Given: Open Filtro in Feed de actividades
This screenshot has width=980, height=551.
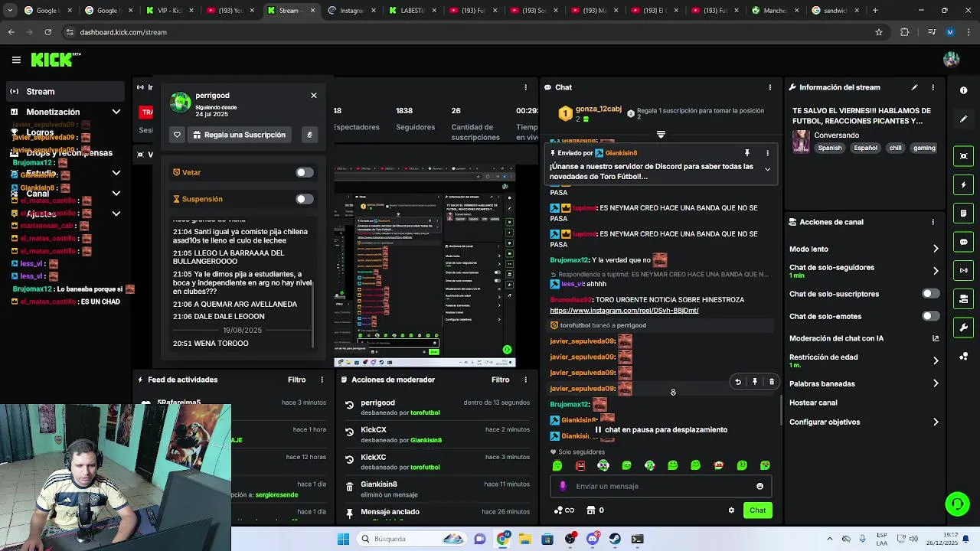Looking at the screenshot, I should point(296,380).
